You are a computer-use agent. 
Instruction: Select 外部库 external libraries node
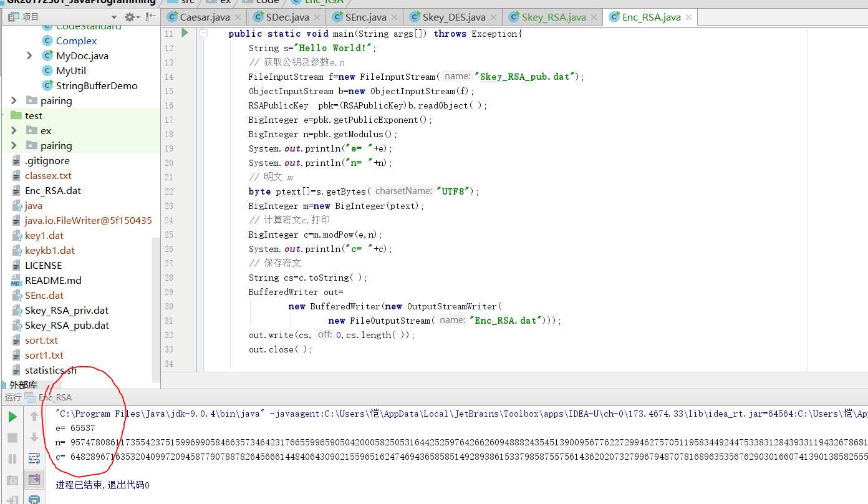(x=23, y=385)
